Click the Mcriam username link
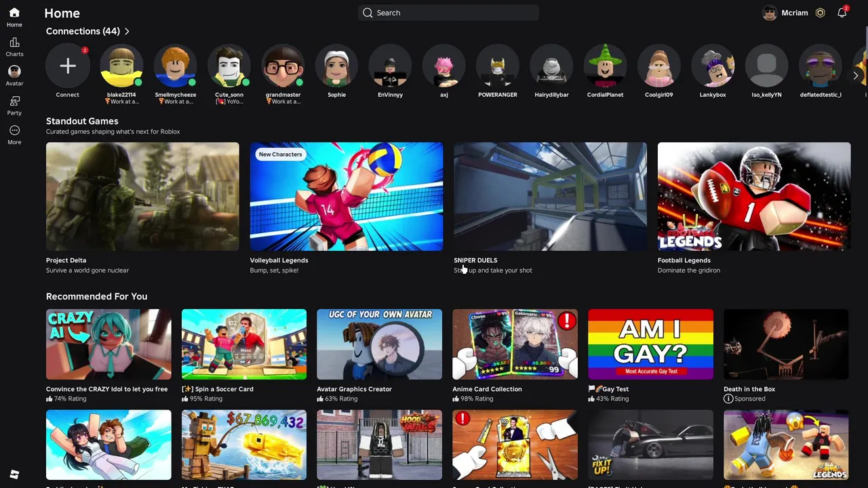Image resolution: width=868 pixels, height=488 pixels. coord(795,13)
